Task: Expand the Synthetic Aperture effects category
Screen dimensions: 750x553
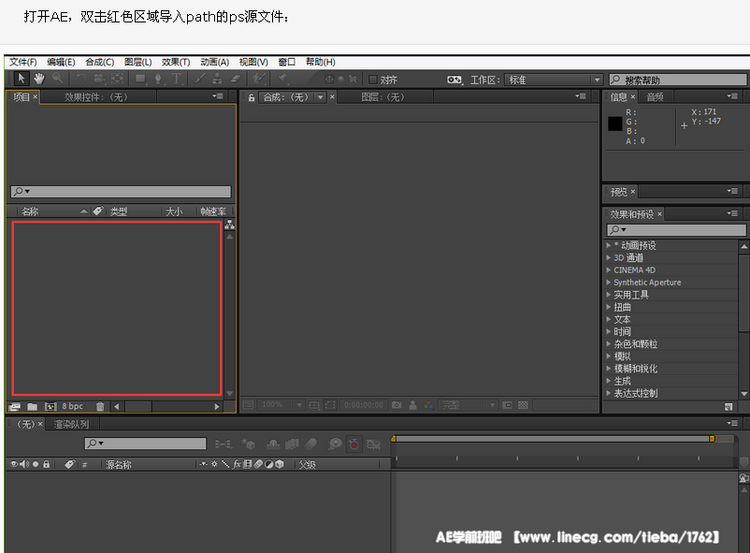Action: (608, 282)
